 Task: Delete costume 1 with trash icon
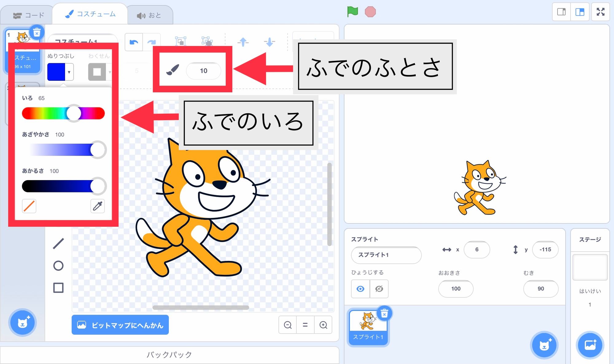(37, 32)
